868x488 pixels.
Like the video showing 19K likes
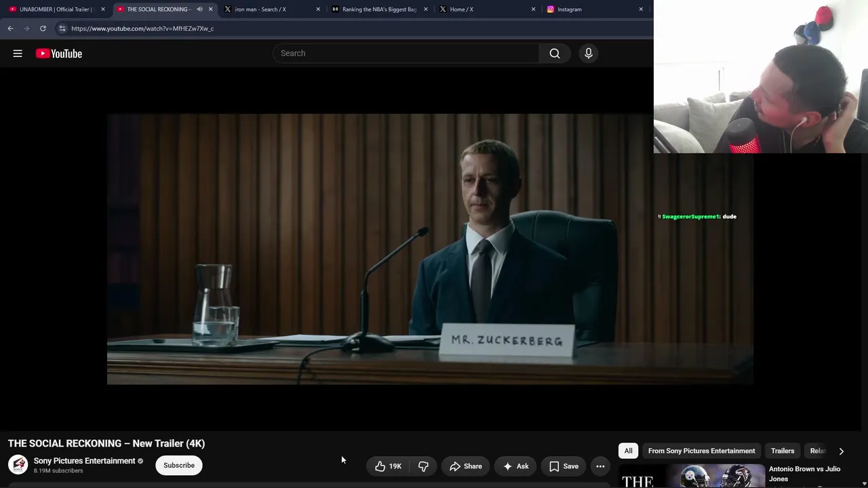coord(389,466)
